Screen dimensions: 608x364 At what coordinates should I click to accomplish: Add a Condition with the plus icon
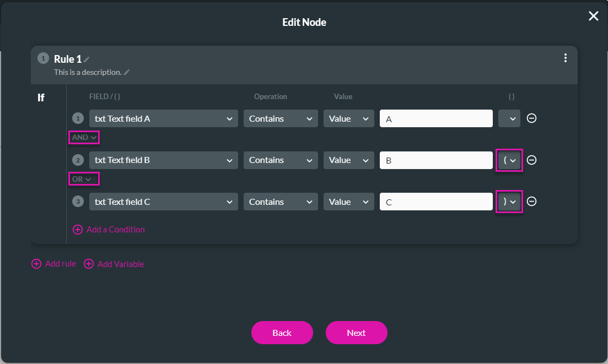click(x=78, y=230)
